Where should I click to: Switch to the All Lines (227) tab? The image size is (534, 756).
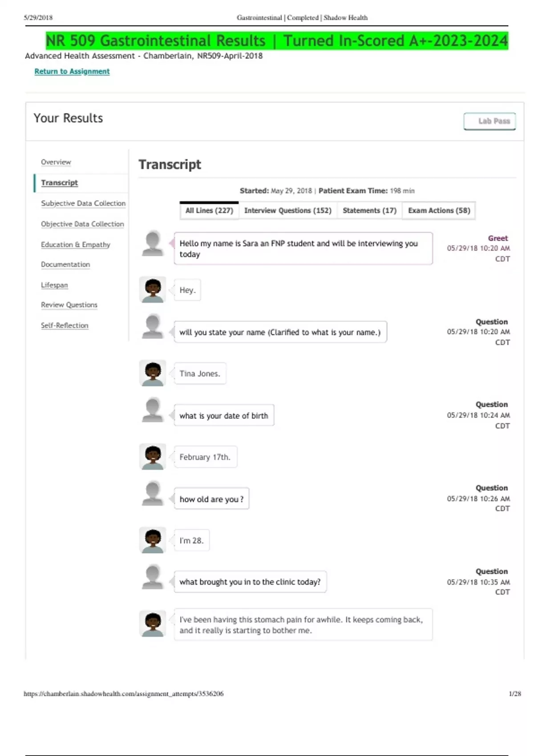(209, 211)
